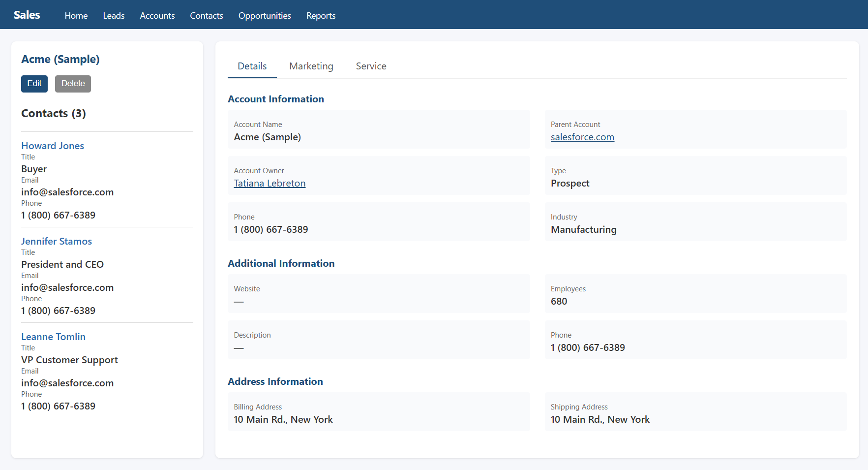
Task: Navigate to Contacts in the top bar
Action: [x=207, y=16]
